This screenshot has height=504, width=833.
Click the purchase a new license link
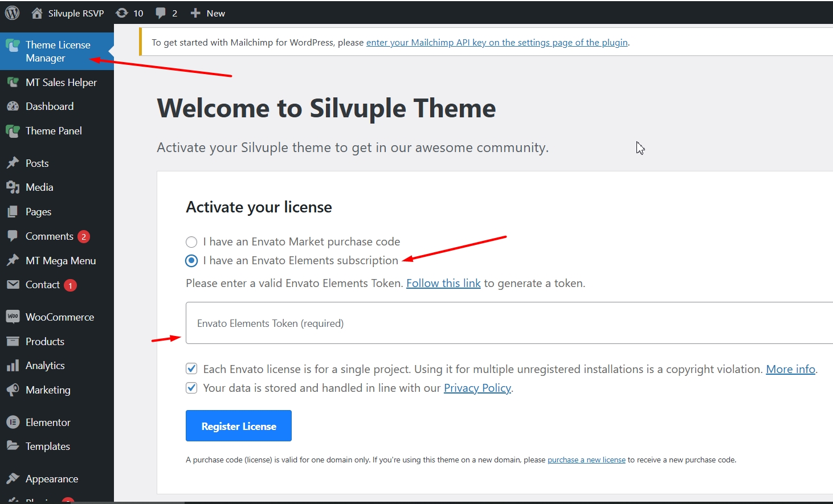(586, 460)
